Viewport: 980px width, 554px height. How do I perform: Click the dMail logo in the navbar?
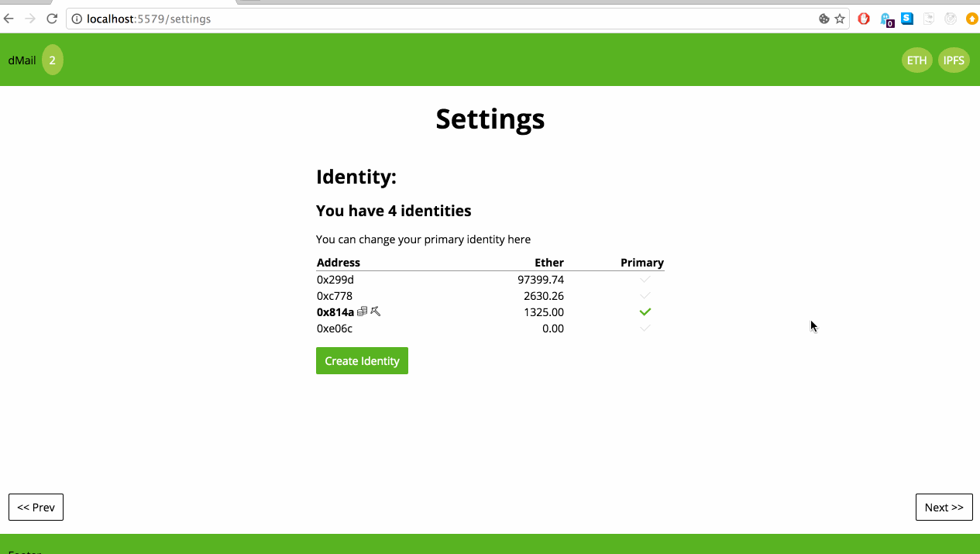click(x=20, y=60)
